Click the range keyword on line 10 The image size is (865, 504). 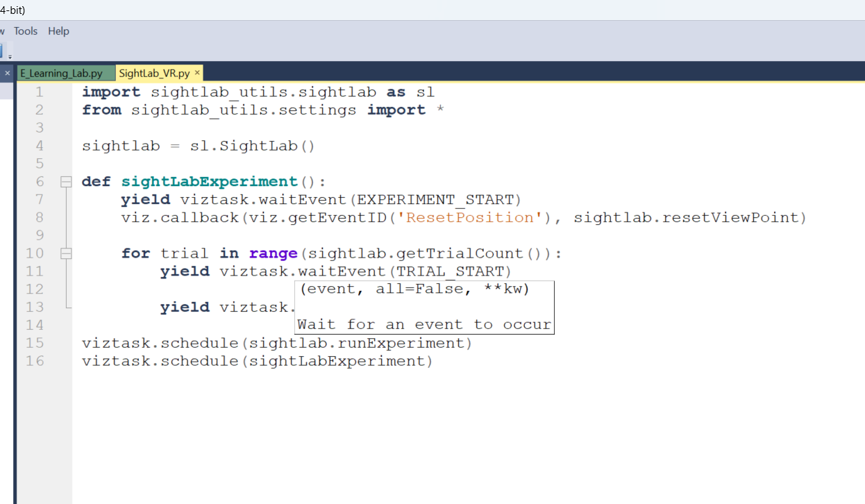tap(273, 254)
